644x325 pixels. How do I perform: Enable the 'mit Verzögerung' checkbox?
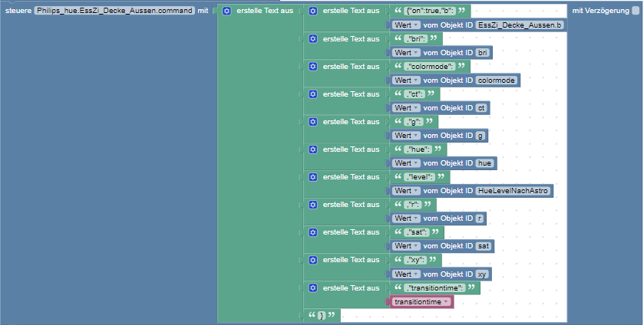[x=636, y=11]
